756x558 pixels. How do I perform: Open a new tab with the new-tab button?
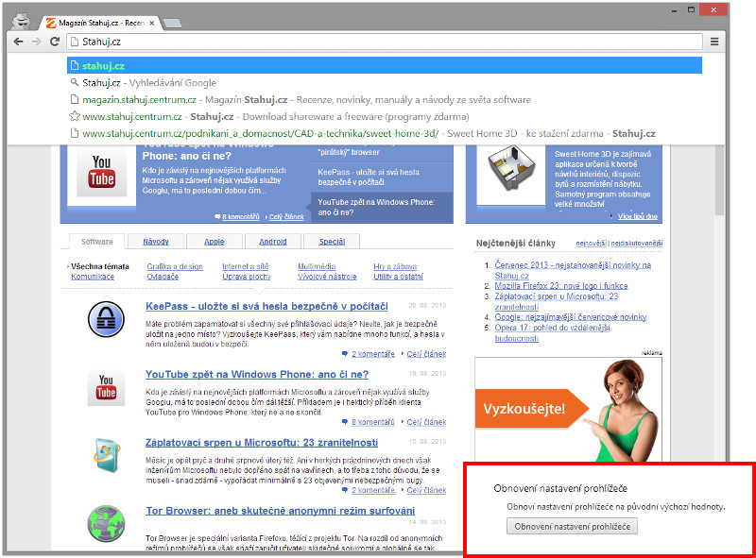172,23
